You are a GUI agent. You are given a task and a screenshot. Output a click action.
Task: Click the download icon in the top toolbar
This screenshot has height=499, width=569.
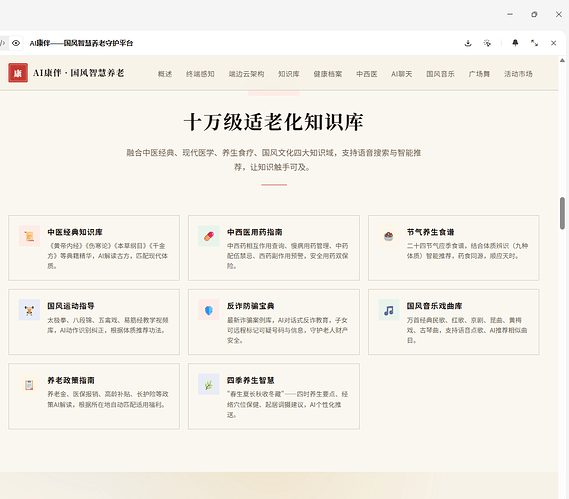coord(468,43)
